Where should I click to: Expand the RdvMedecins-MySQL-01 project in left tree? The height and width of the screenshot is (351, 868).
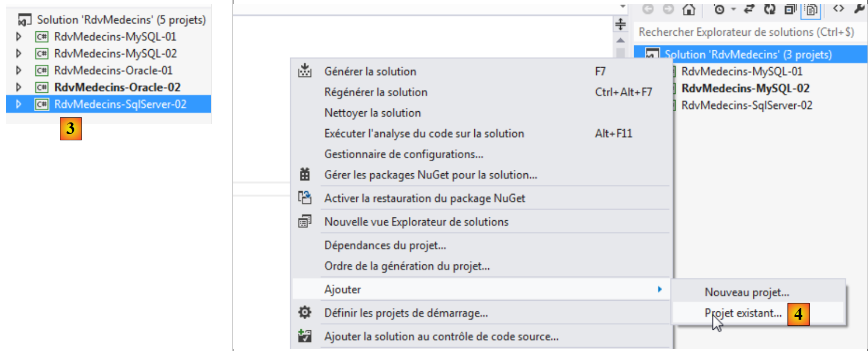pos(18,37)
